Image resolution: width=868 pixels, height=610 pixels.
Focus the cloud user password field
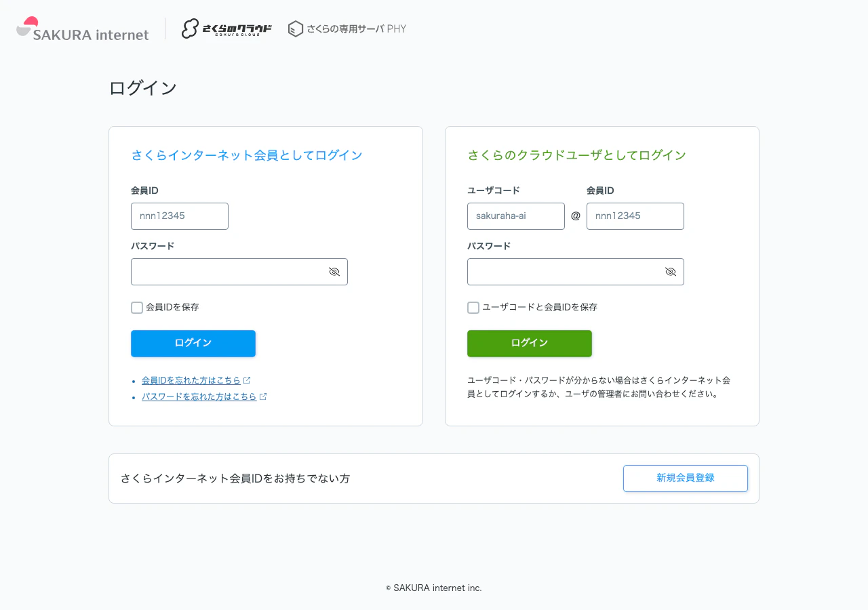tap(576, 272)
